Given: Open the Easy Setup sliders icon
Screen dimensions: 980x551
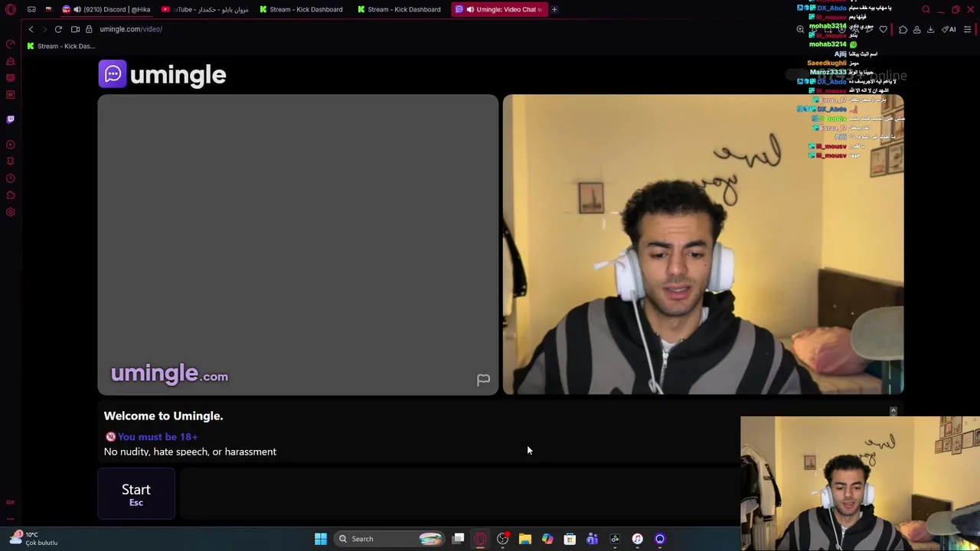Looking at the screenshot, I should pyautogui.click(x=967, y=29).
